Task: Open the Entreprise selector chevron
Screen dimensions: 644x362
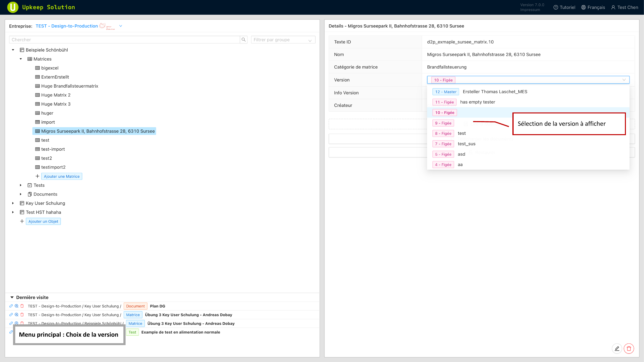Action: pos(120,26)
